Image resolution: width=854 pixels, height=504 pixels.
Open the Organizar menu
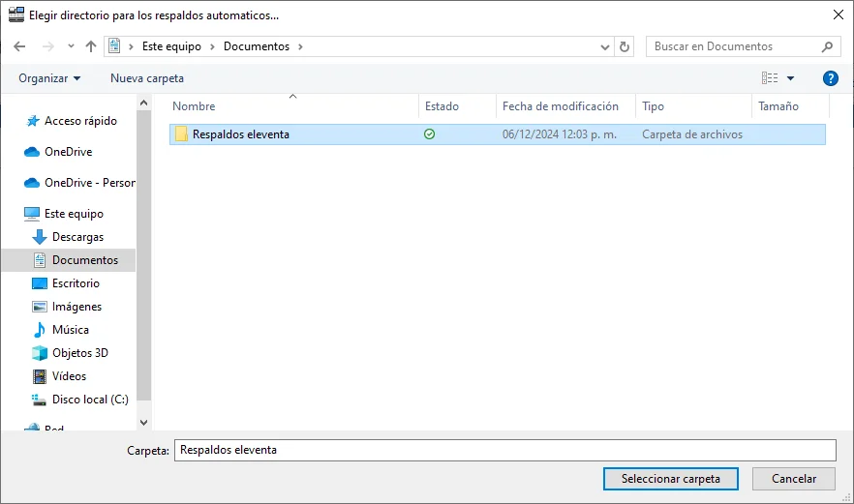point(49,78)
